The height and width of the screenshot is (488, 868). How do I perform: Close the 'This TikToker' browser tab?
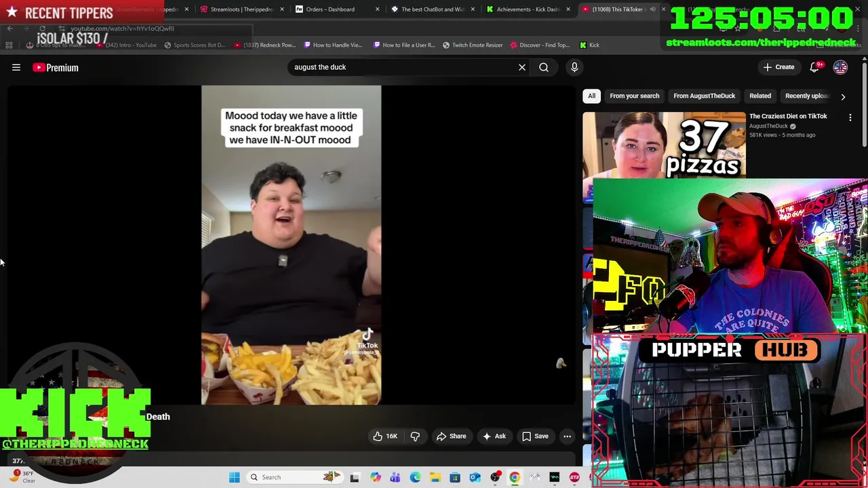663,9
